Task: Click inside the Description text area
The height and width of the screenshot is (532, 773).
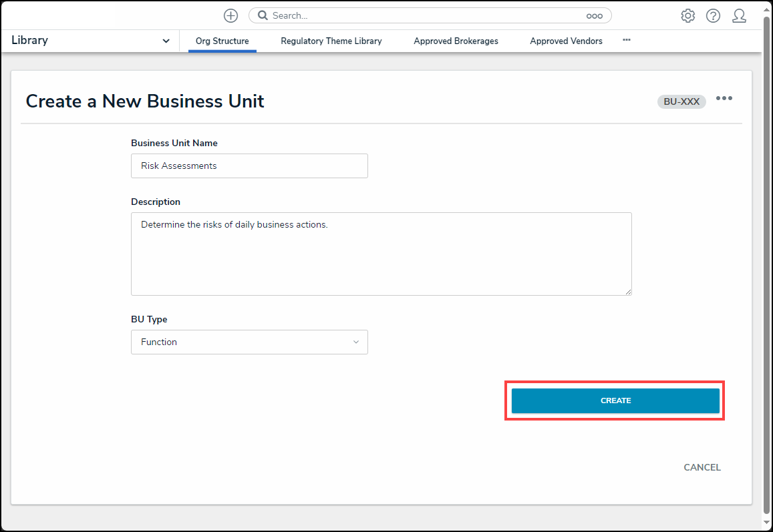Action: 381,254
